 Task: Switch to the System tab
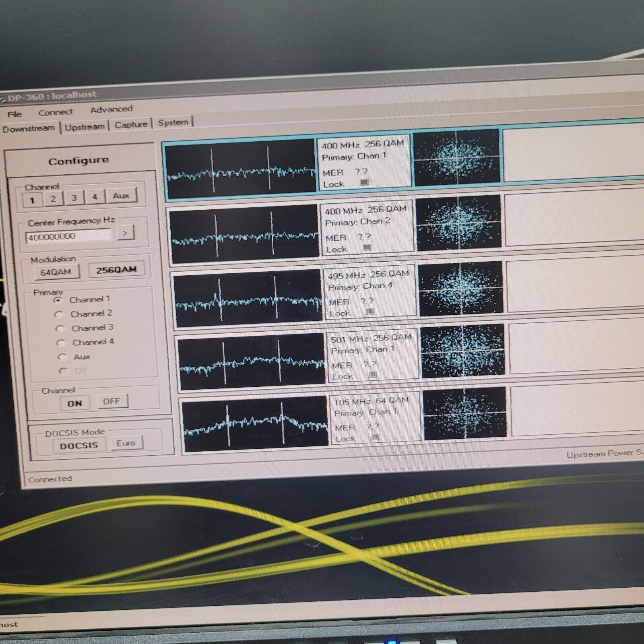click(x=173, y=122)
